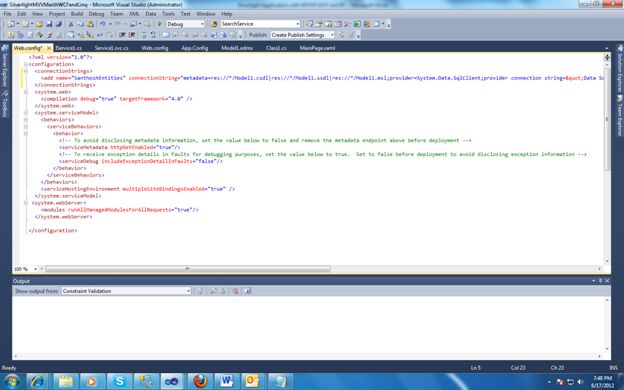Open the Tools menu

point(168,14)
